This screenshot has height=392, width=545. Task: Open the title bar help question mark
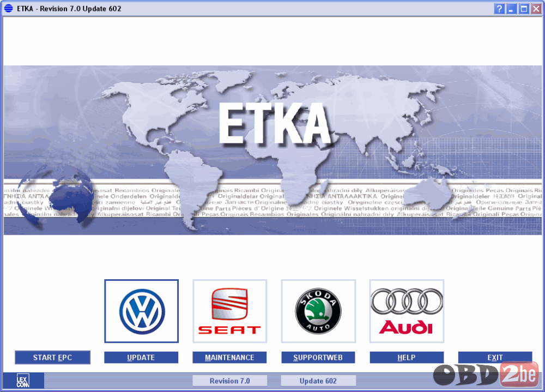499,9
